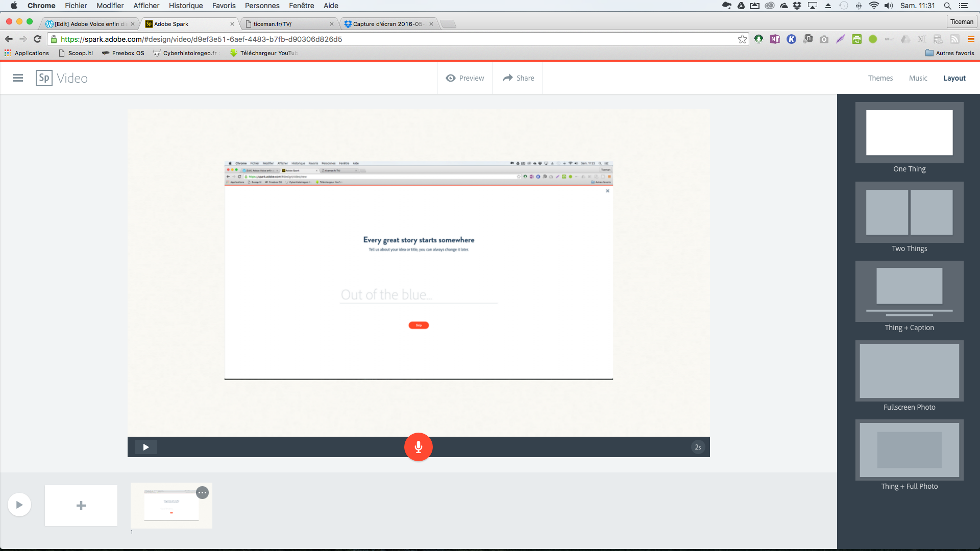Open the Freebox OS bookmark
Screen dimensions: 980x551
pos(123,53)
